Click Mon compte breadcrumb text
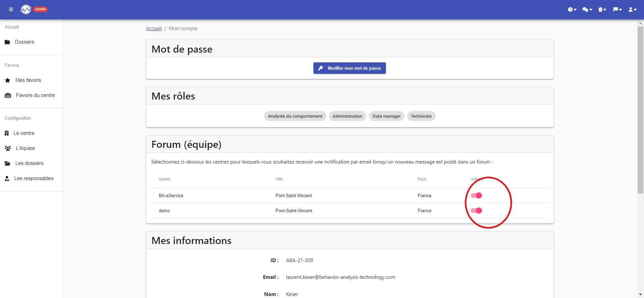Image resolution: width=644 pixels, height=298 pixels. tap(183, 28)
